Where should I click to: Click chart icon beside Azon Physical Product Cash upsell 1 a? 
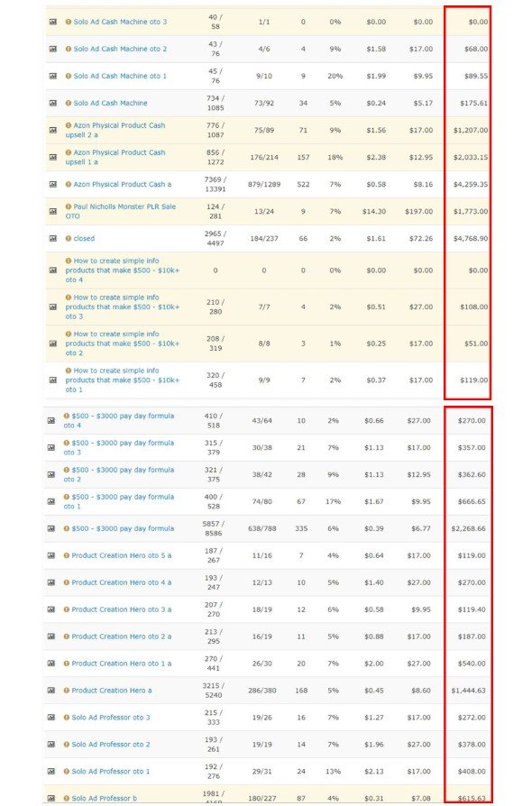click(53, 157)
